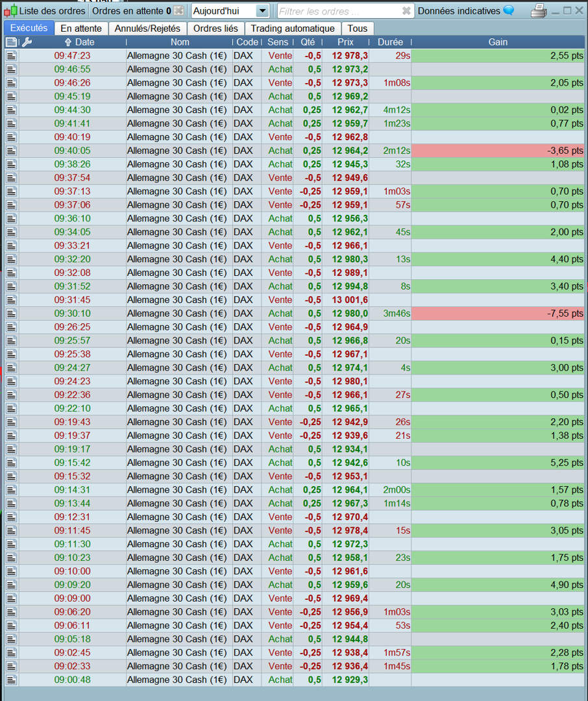Click the Tous tab
Screen dimensions: 588x701
pos(357,29)
